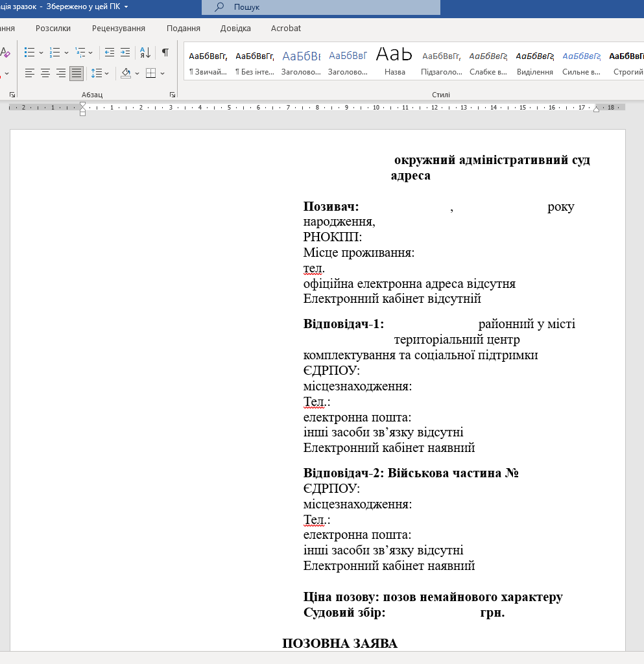Screen dimensions: 644x664
Task: Click the line spacing icon
Action: [97, 73]
